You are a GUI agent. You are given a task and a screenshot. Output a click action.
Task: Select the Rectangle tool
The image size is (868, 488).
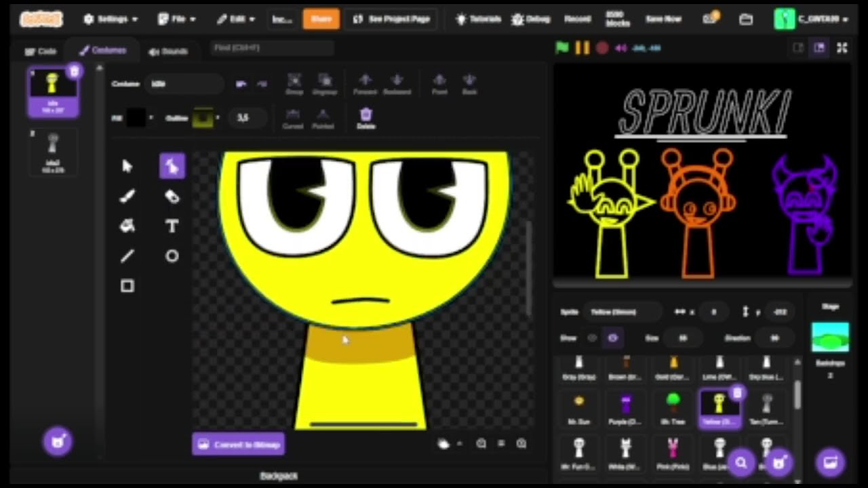pos(127,285)
